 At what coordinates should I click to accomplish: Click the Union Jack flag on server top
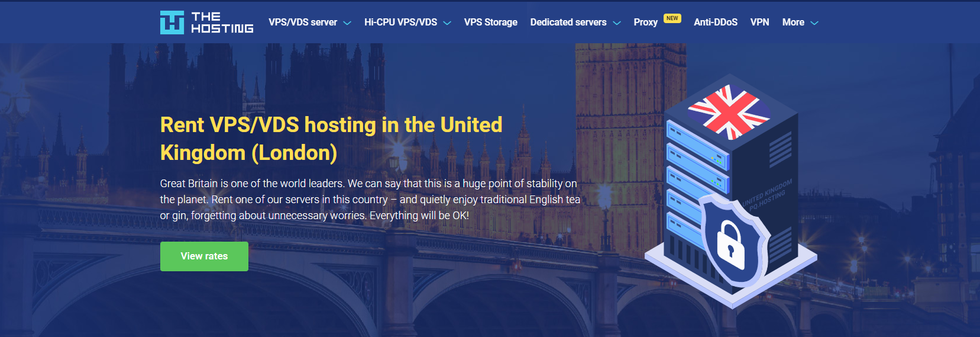pos(729,111)
